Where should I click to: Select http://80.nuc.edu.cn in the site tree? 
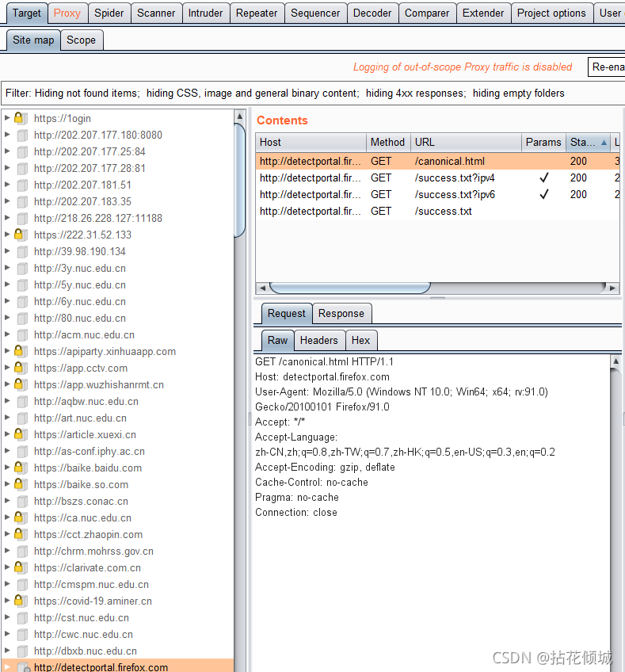click(80, 318)
